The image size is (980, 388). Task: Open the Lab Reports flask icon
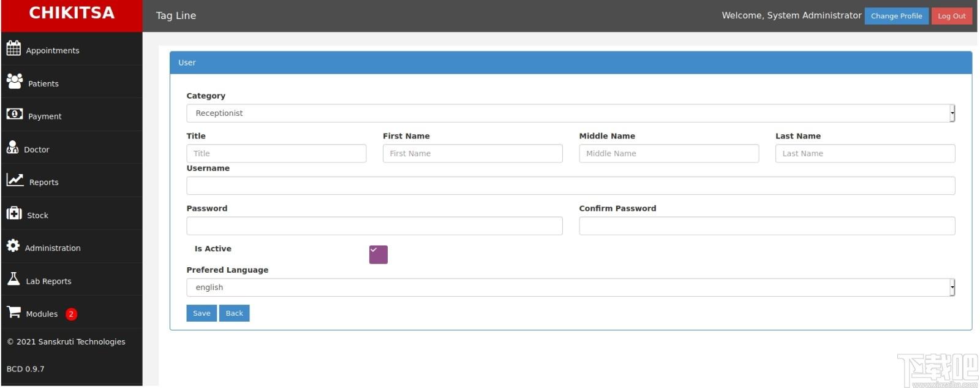tap(13, 279)
